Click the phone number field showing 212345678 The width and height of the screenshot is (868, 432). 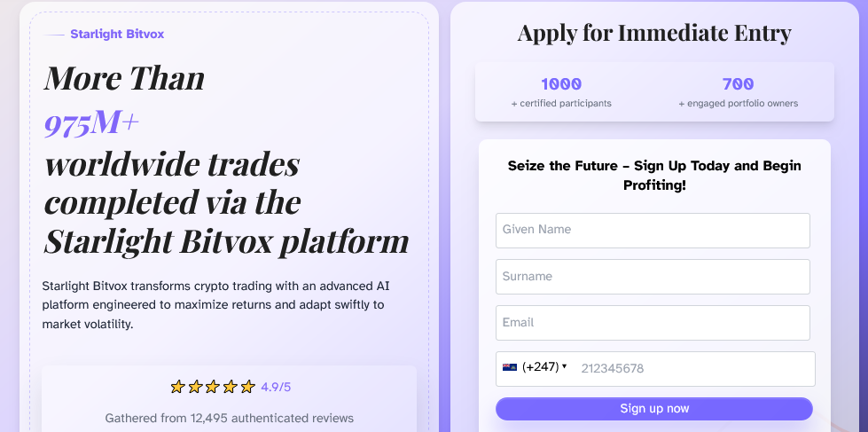coord(692,369)
